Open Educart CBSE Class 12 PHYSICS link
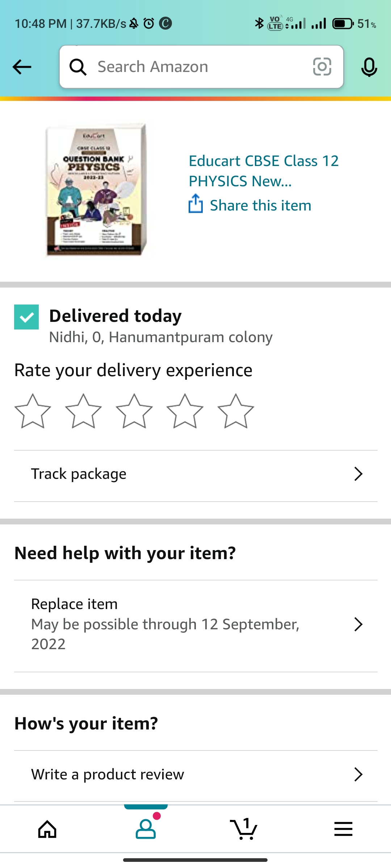This screenshot has height=868, width=391. 264,171
